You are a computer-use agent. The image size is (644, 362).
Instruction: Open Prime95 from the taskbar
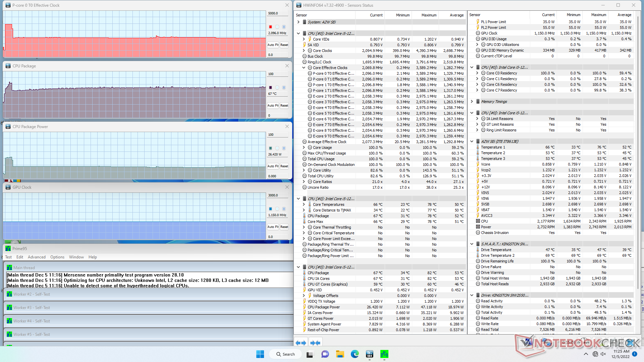384,354
